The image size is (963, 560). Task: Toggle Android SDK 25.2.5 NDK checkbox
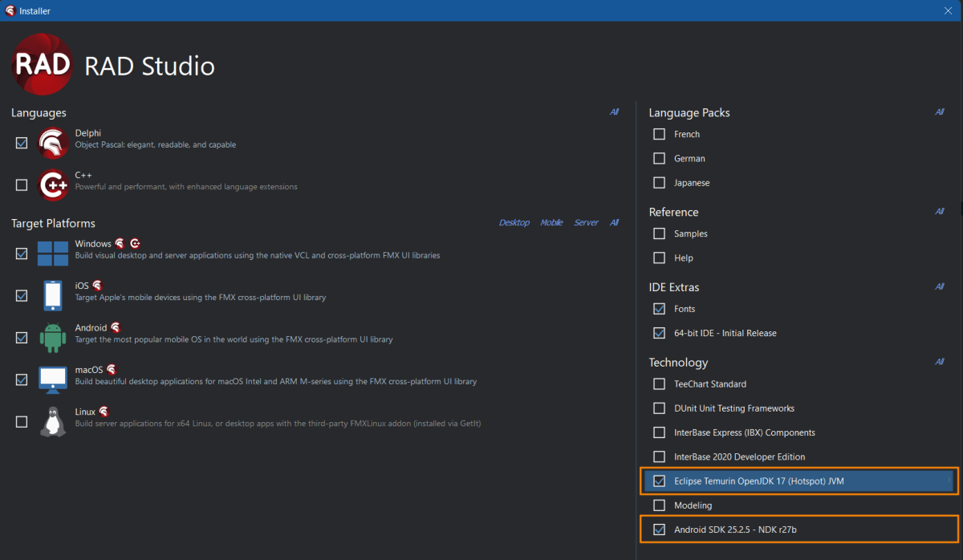660,530
